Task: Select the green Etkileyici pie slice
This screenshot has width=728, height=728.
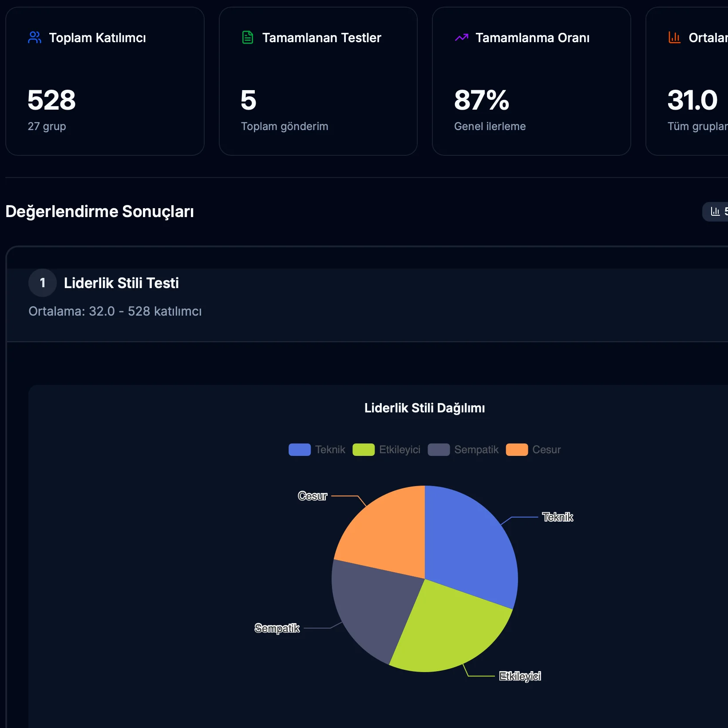Action: (x=448, y=630)
